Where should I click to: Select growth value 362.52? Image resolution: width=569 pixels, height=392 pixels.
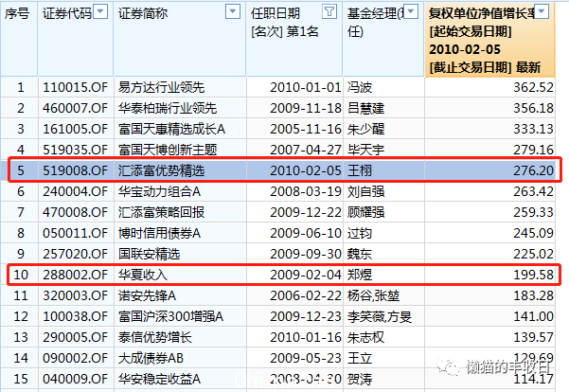coord(533,87)
